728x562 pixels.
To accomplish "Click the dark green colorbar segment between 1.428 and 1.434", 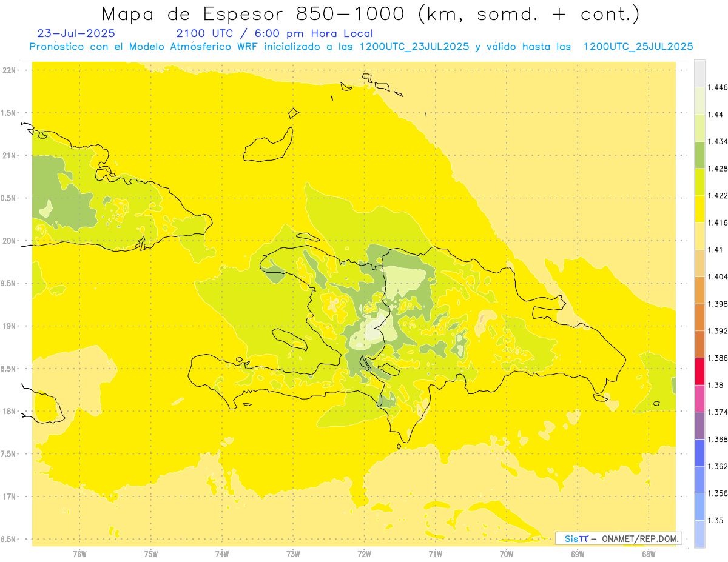I will coord(699,155).
